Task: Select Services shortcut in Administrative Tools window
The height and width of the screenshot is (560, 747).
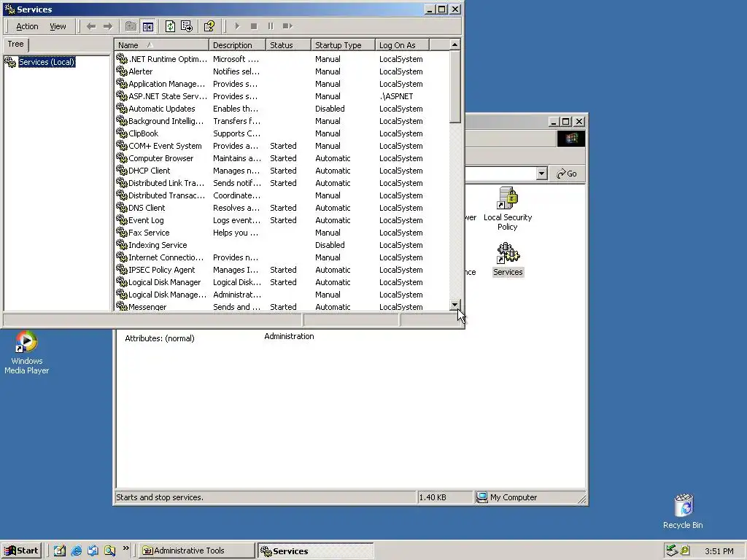Action: point(508,260)
